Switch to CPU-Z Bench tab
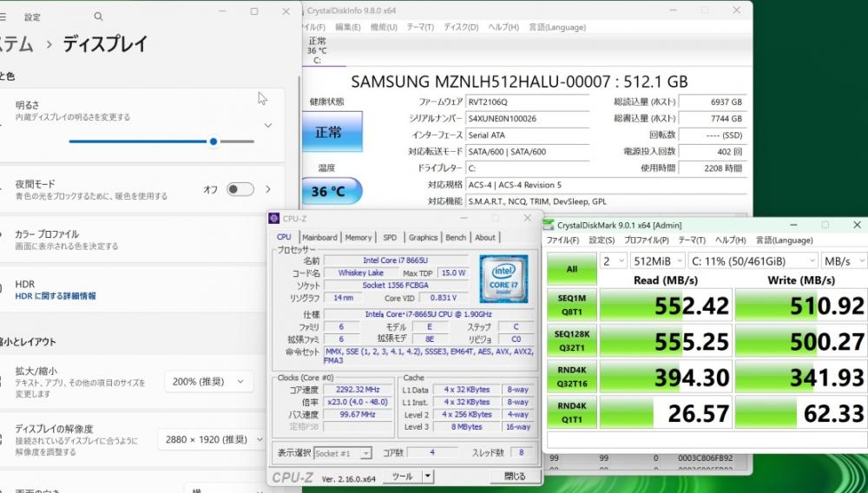868x493 pixels. tap(456, 237)
